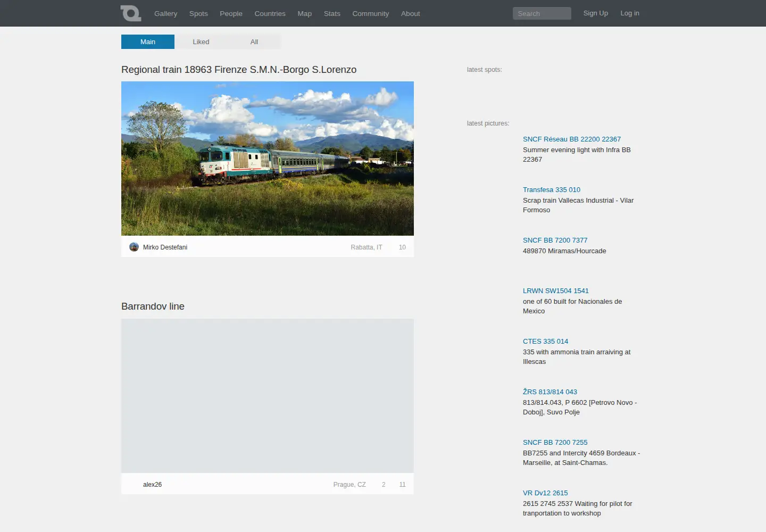This screenshot has width=766, height=532.
Task: Visit the About page
Action: pyautogui.click(x=410, y=13)
